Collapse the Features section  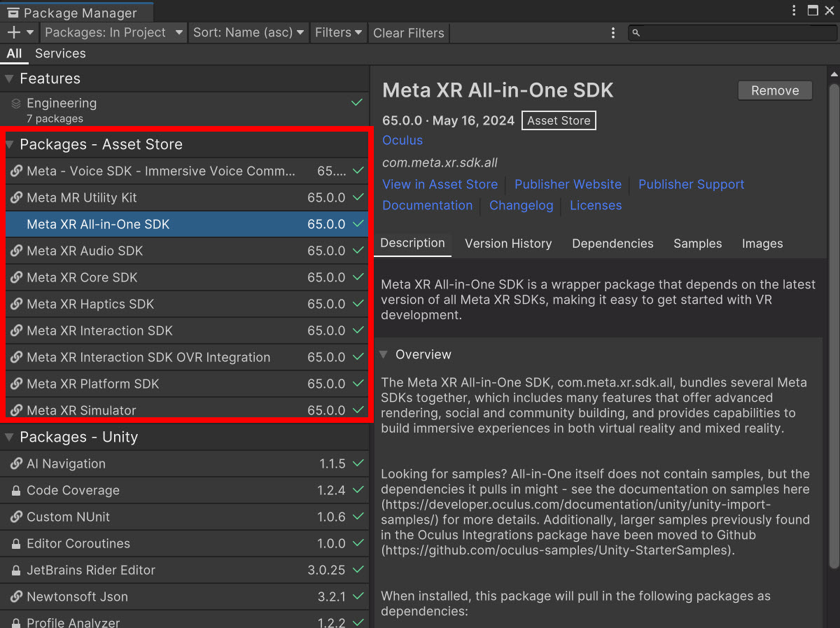pyautogui.click(x=9, y=78)
